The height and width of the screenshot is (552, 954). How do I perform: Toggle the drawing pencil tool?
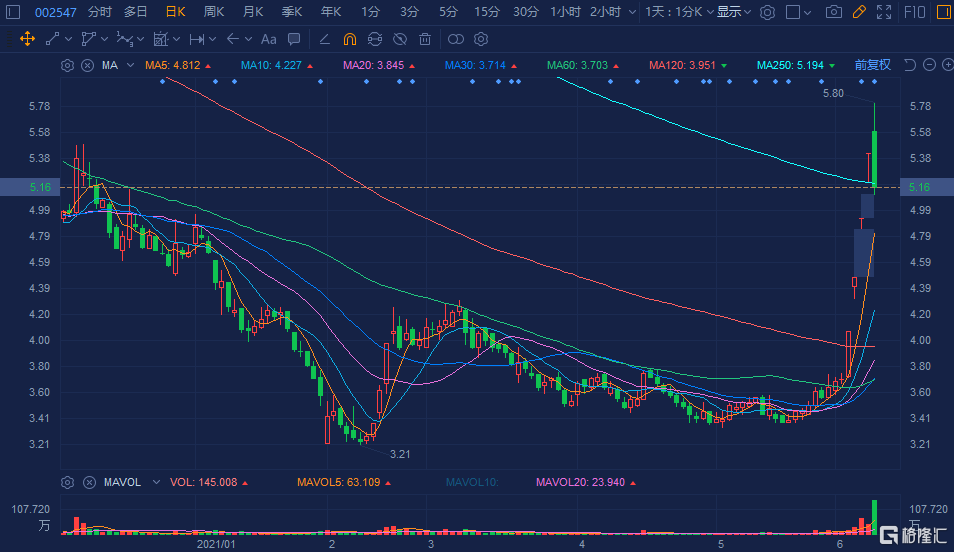coord(859,12)
